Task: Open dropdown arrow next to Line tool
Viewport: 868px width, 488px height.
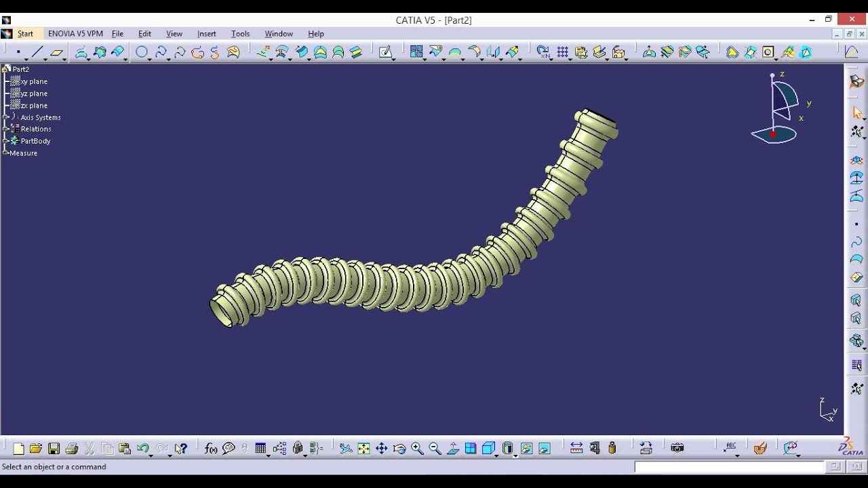Action: click(47, 58)
